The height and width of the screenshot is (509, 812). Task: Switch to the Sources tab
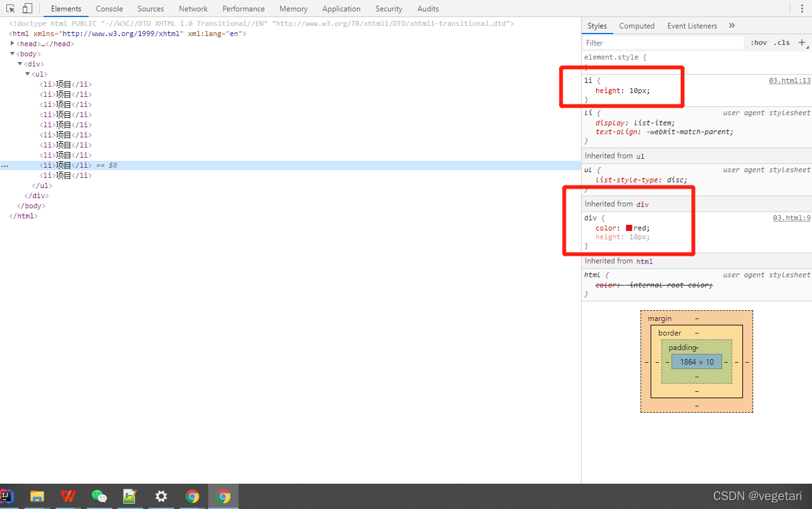151,9
